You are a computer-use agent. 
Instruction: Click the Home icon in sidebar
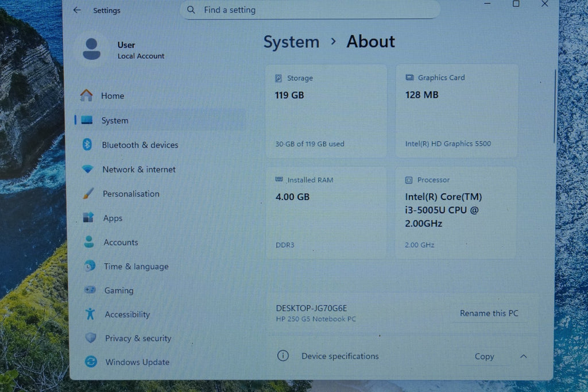(87, 95)
